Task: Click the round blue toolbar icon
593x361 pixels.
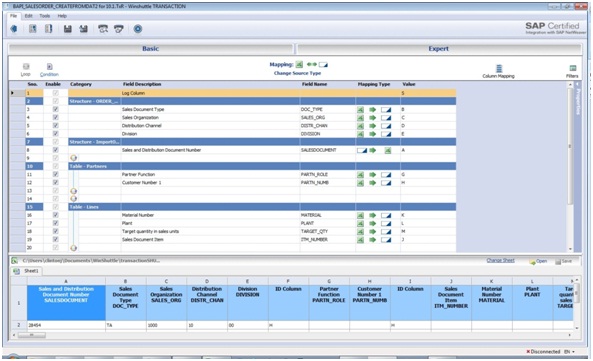Action: tap(138, 29)
